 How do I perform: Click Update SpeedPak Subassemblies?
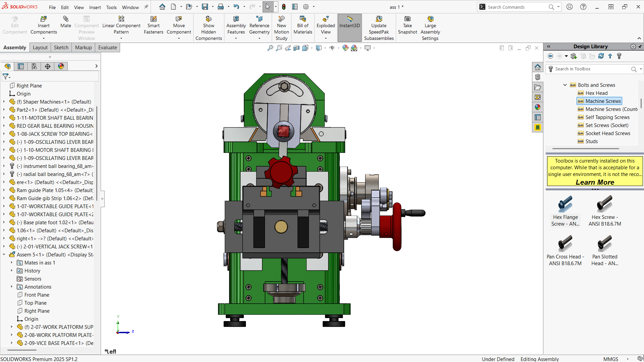click(379, 28)
